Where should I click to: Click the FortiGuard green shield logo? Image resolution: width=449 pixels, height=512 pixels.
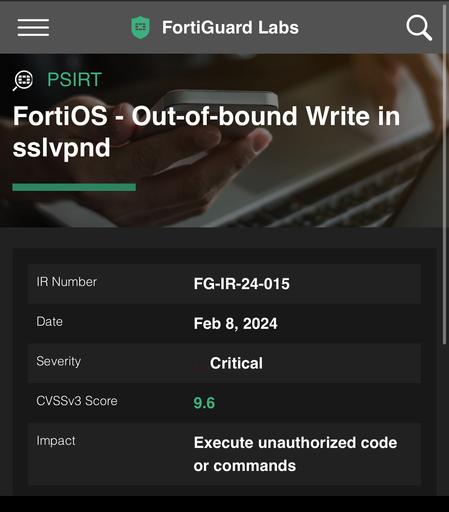(140, 28)
